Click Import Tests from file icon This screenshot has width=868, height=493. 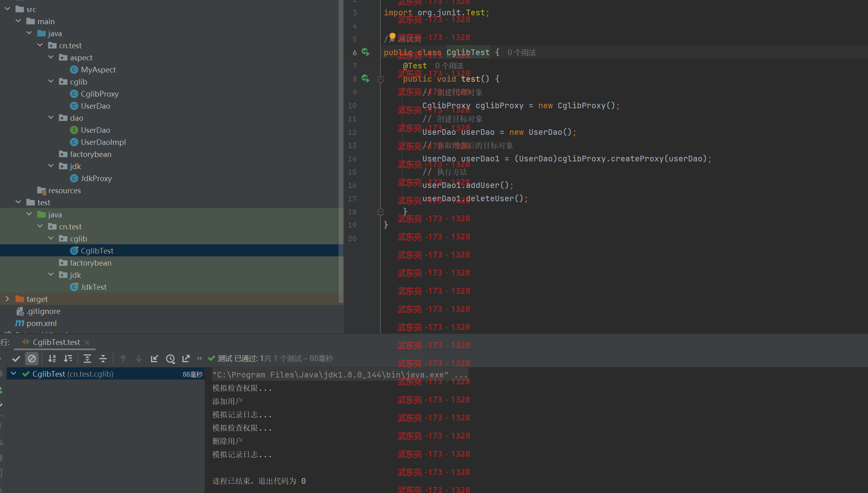click(x=154, y=358)
